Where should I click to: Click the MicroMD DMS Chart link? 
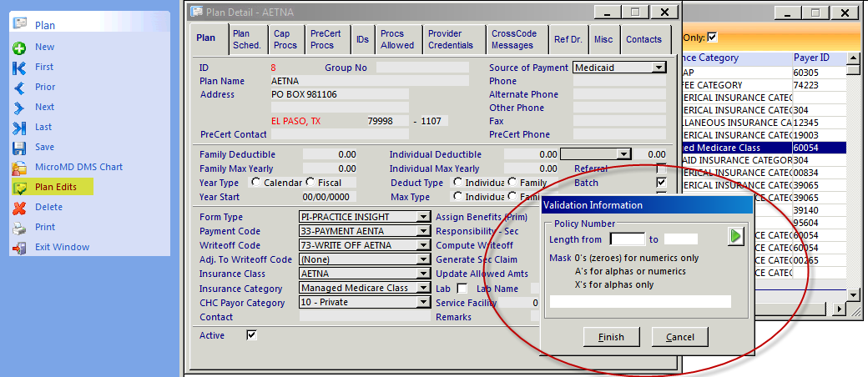point(79,167)
